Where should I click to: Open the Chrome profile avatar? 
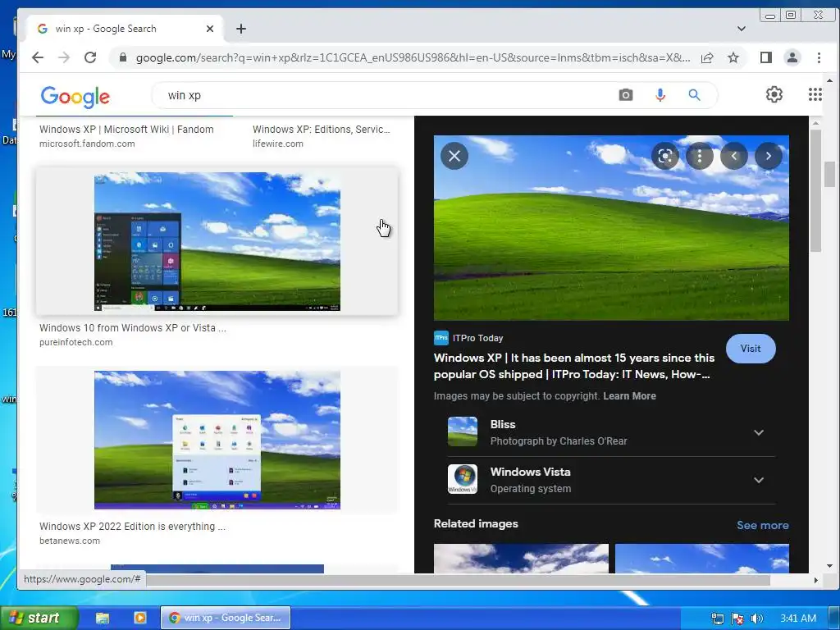792,57
